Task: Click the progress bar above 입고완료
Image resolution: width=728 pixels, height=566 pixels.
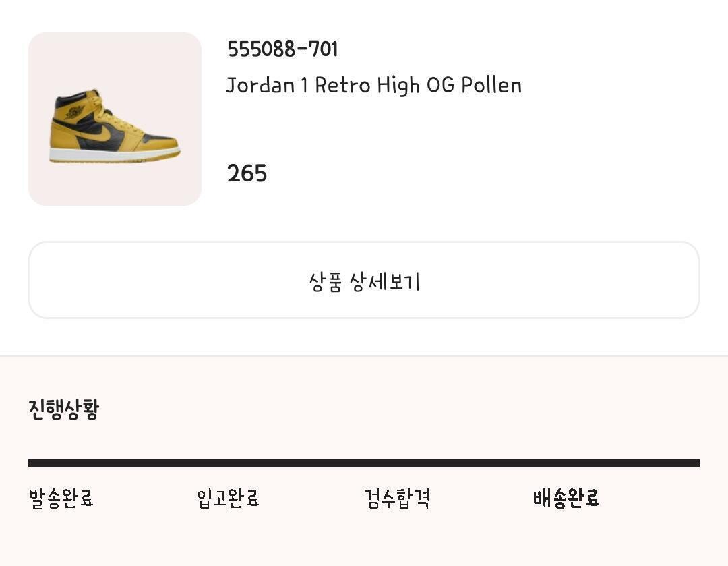Action: tap(228, 463)
